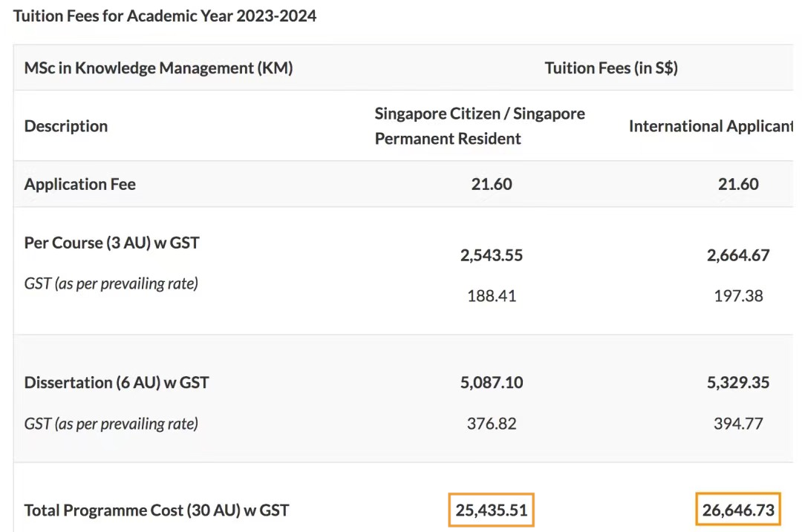Select the Description header cell
This screenshot has width=802, height=532.
(66, 126)
